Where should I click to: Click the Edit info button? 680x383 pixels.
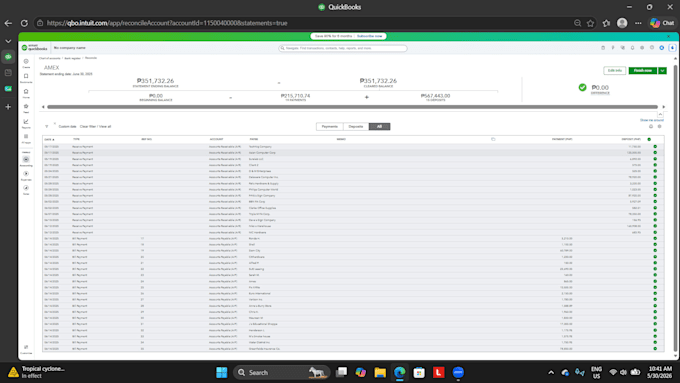coord(615,70)
